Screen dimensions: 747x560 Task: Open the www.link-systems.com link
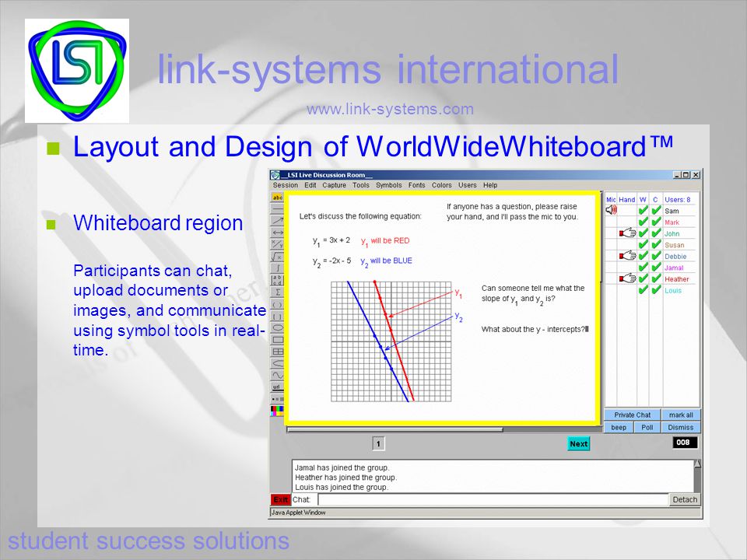coord(390,109)
